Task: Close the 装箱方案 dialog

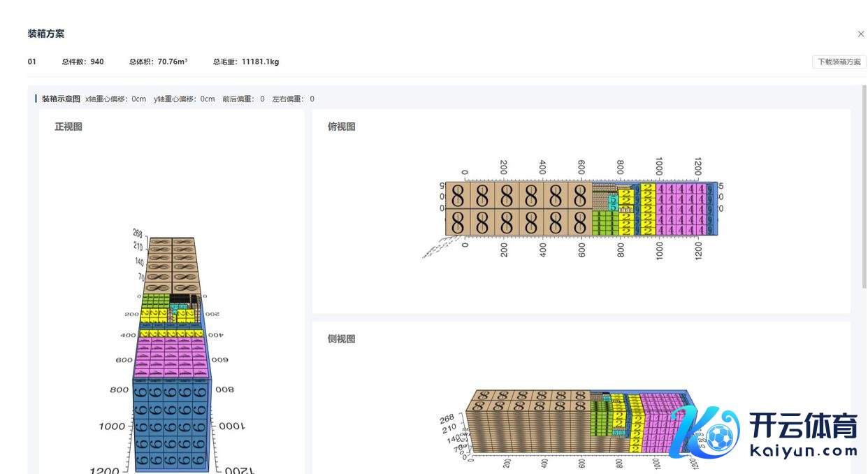Action: (x=860, y=34)
